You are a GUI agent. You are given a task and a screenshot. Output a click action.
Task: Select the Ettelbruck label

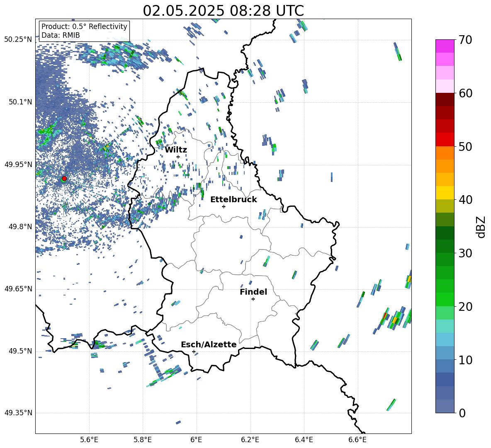(x=233, y=200)
